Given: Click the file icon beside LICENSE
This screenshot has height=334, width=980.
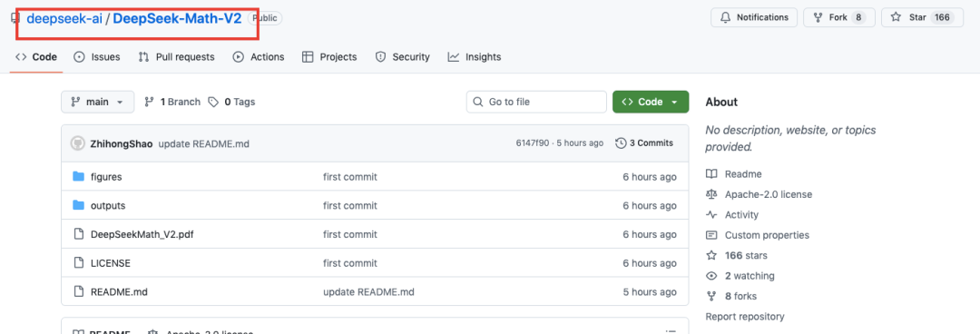Looking at the screenshot, I should pos(78,263).
